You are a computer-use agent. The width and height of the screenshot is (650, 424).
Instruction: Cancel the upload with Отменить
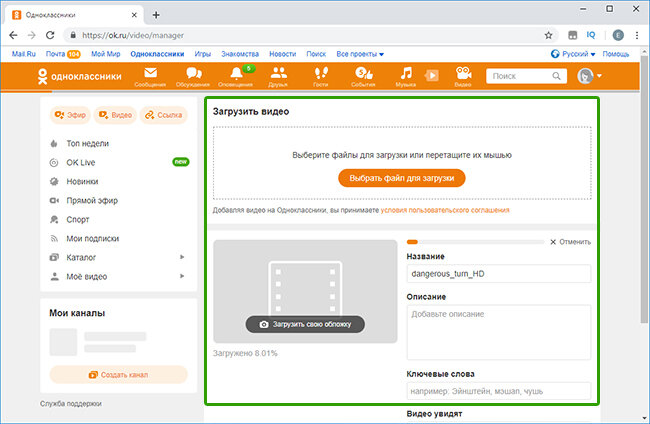coord(570,242)
